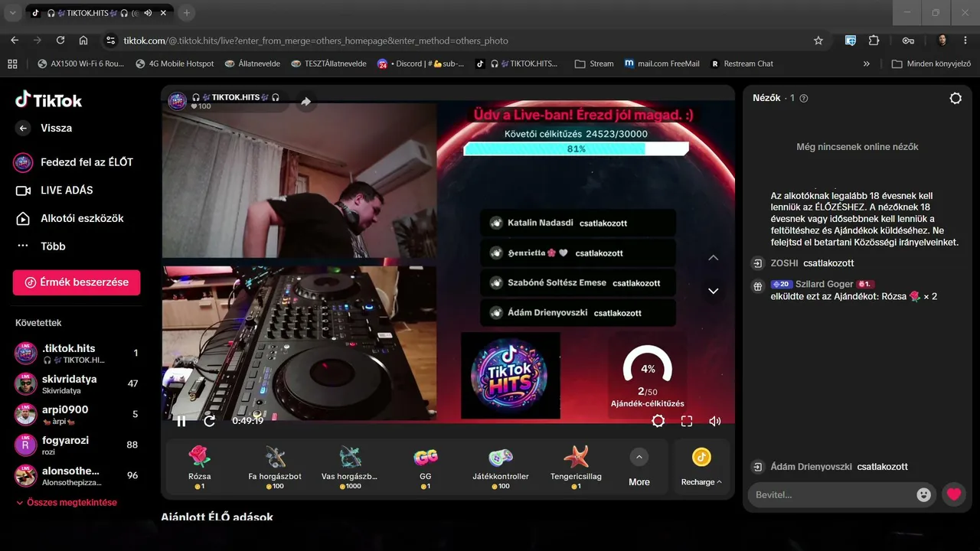The image size is (980, 551).
Task: Send a Fa horgászbot gift
Action: pos(275,467)
